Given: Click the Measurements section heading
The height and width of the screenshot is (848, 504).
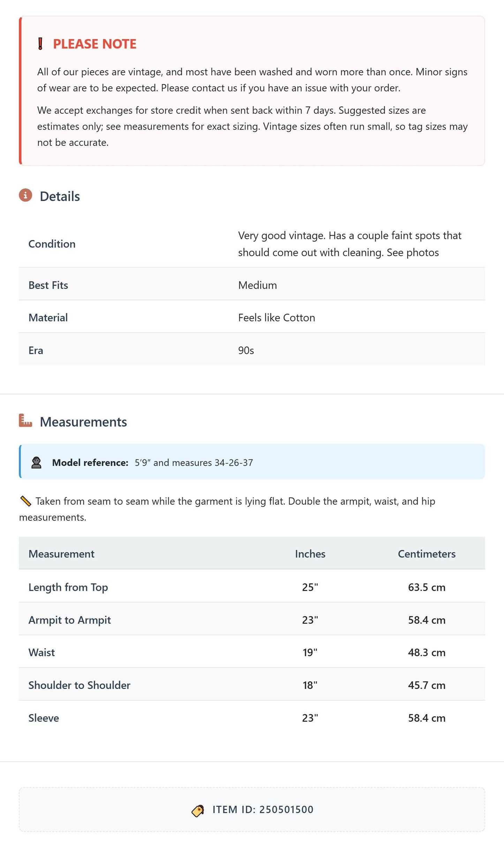Looking at the screenshot, I should click(x=83, y=422).
